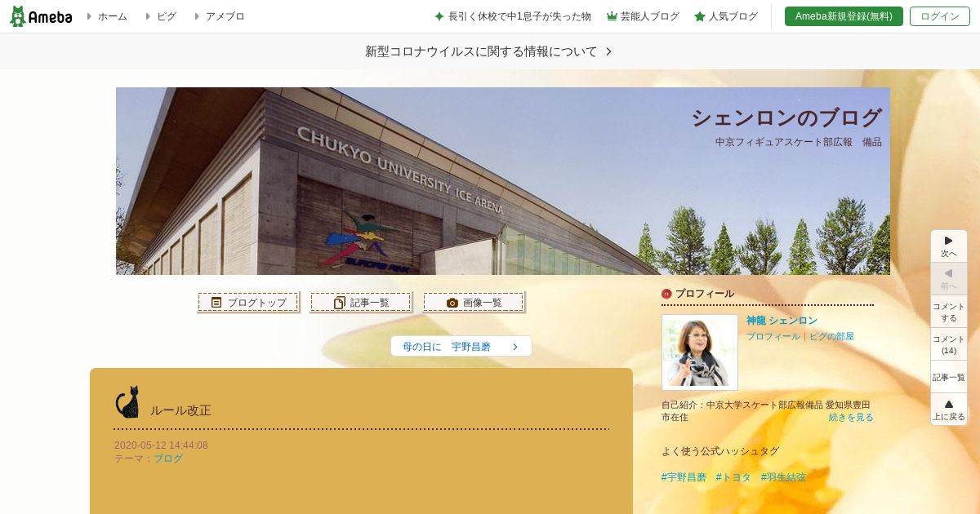Open 記事一覧 tab

click(x=360, y=302)
